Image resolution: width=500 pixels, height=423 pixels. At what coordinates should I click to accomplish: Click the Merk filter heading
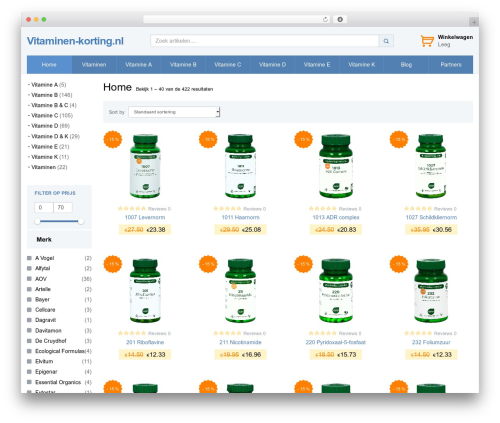(x=44, y=239)
